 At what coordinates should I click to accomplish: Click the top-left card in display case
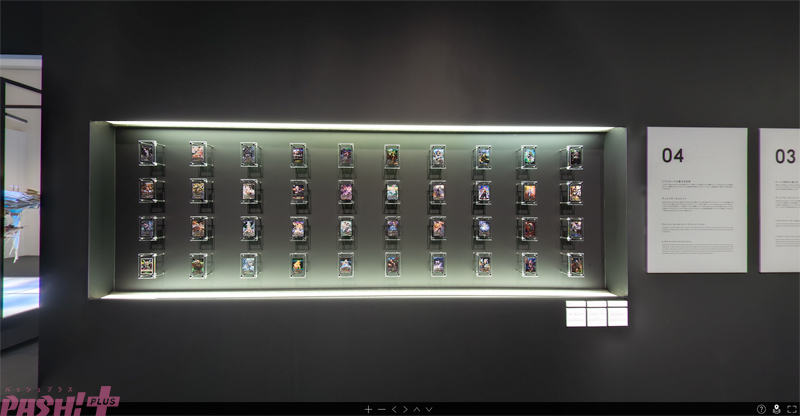147,153
